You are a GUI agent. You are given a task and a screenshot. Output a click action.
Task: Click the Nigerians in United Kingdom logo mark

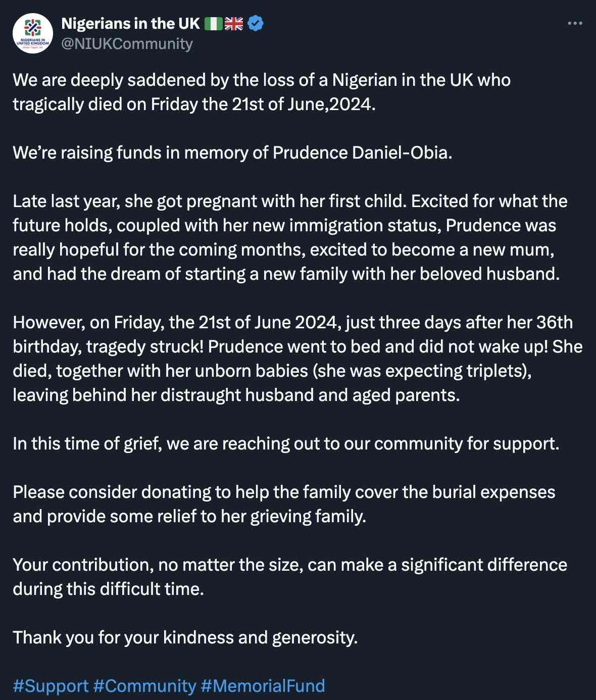(32, 28)
